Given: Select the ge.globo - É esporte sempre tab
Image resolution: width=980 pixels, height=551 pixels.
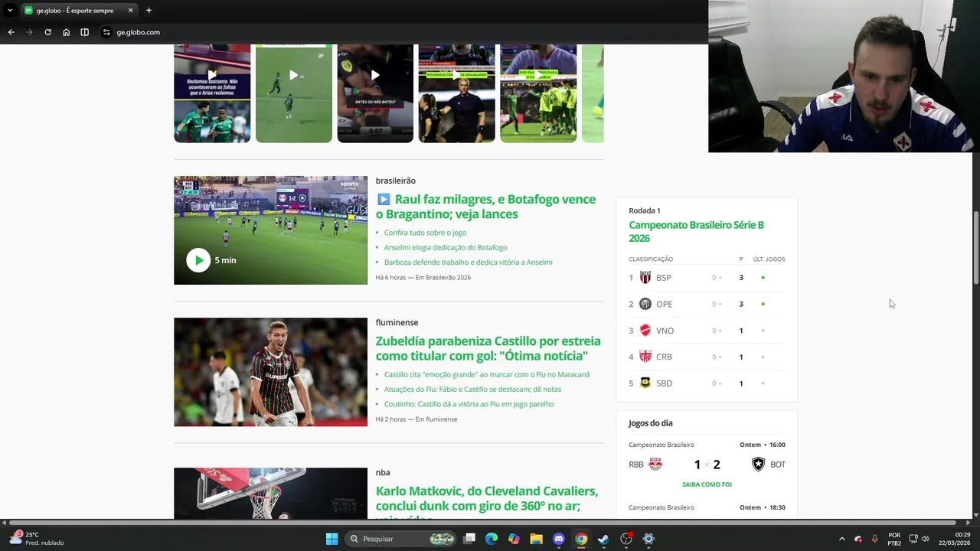Looking at the screenshot, I should (78, 10).
